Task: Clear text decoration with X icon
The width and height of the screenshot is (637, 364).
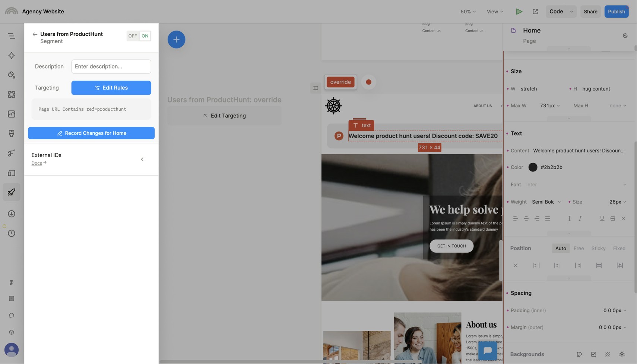Action: point(623,219)
